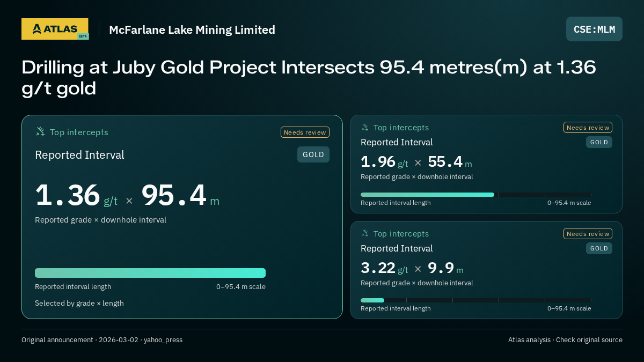Click 0–95.4 m scale label in 1.96 g/t card
Image resolution: width=644 pixels, height=362 pixels.
[x=569, y=203]
